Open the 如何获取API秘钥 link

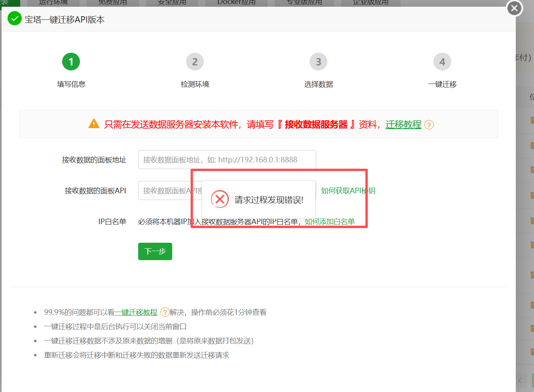coord(348,190)
